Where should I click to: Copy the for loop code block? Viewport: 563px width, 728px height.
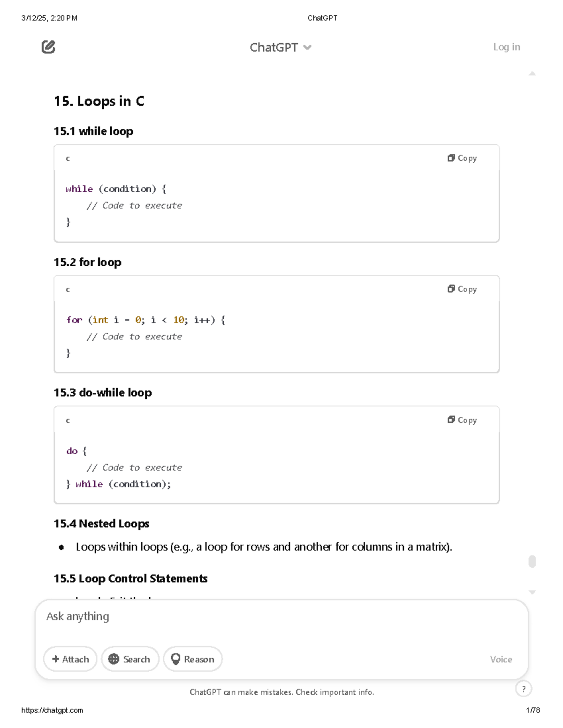tap(462, 289)
